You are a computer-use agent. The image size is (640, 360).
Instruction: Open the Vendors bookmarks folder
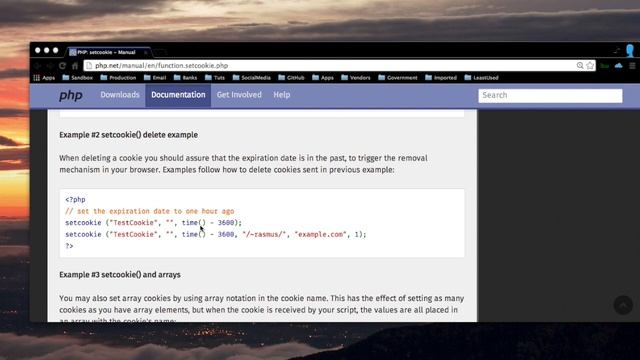(x=356, y=78)
